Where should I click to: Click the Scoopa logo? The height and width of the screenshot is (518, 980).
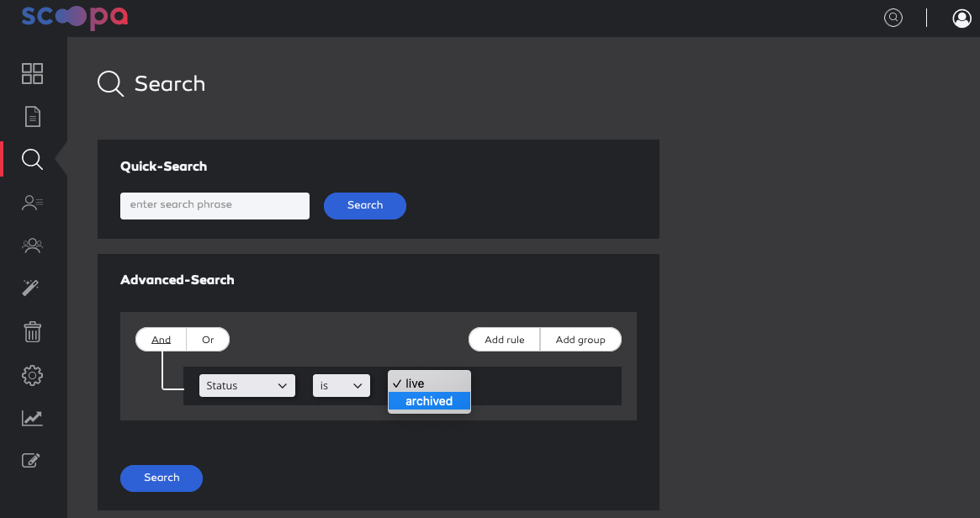pyautogui.click(x=74, y=18)
